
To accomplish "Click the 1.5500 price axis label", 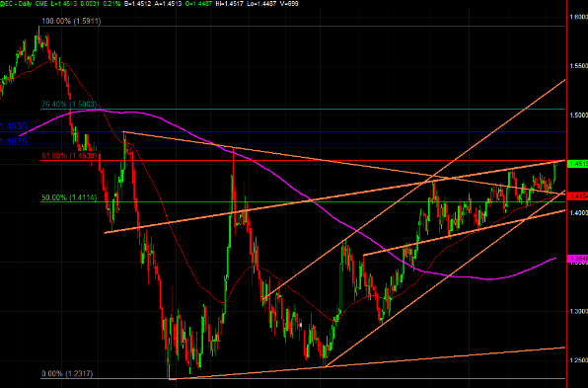I will pos(578,66).
